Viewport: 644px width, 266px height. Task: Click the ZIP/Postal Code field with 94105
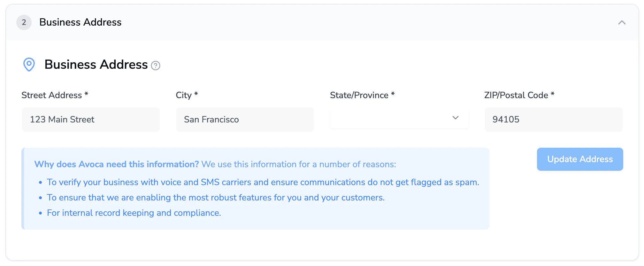554,120
